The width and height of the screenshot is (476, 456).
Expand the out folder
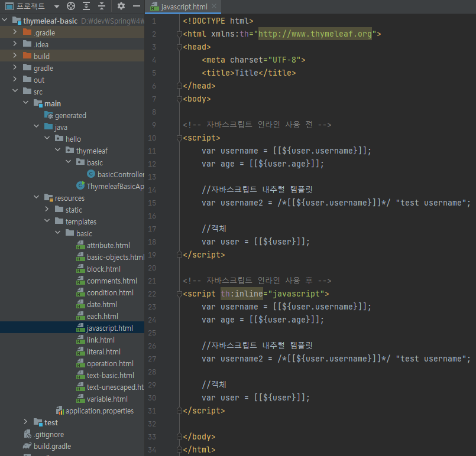point(15,79)
